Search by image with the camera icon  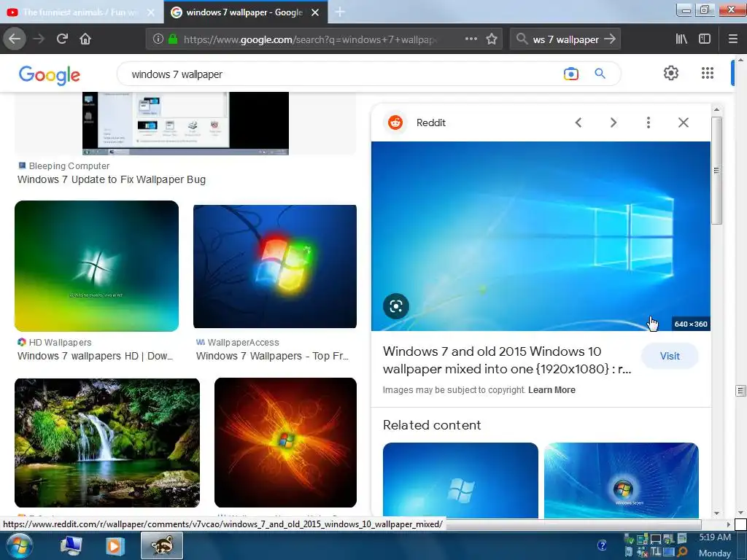click(x=570, y=74)
